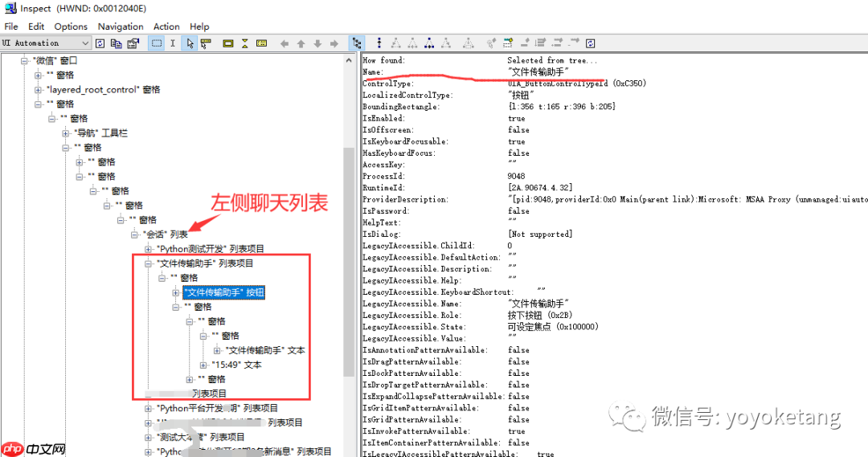868x457 pixels.
Task: Click the Copy properties toolbar icon
Action: tap(117, 43)
